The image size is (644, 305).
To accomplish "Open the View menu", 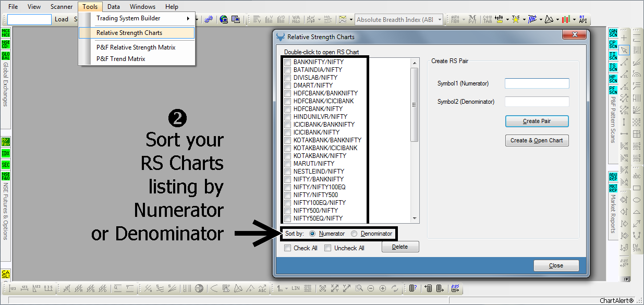I will pyautogui.click(x=34, y=7).
